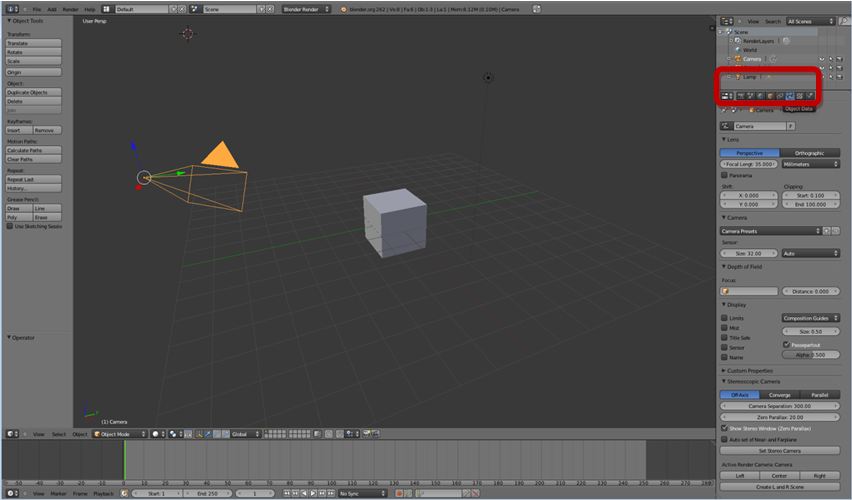Open Object properties tab icon
This screenshot has width=852, height=500.
coord(769,96)
